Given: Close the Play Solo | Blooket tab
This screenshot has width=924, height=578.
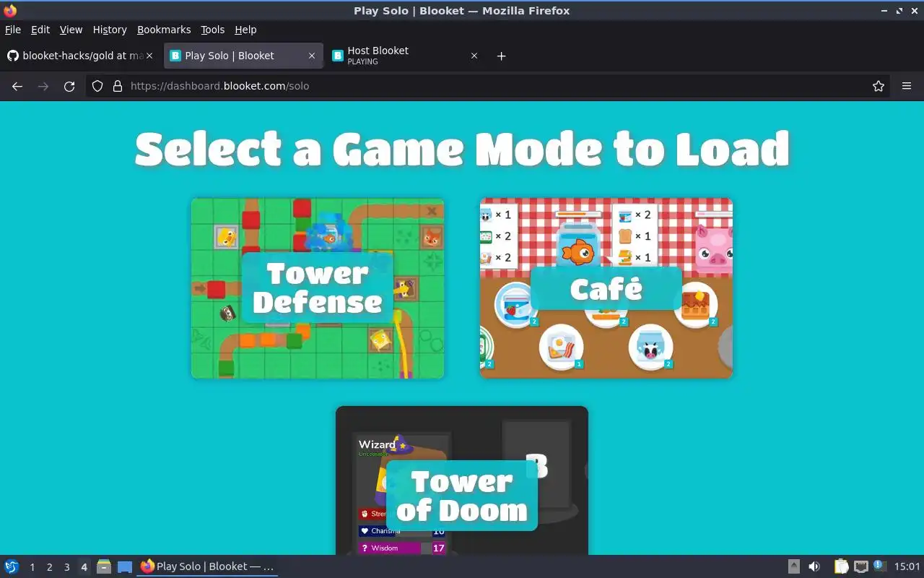Looking at the screenshot, I should (x=312, y=56).
